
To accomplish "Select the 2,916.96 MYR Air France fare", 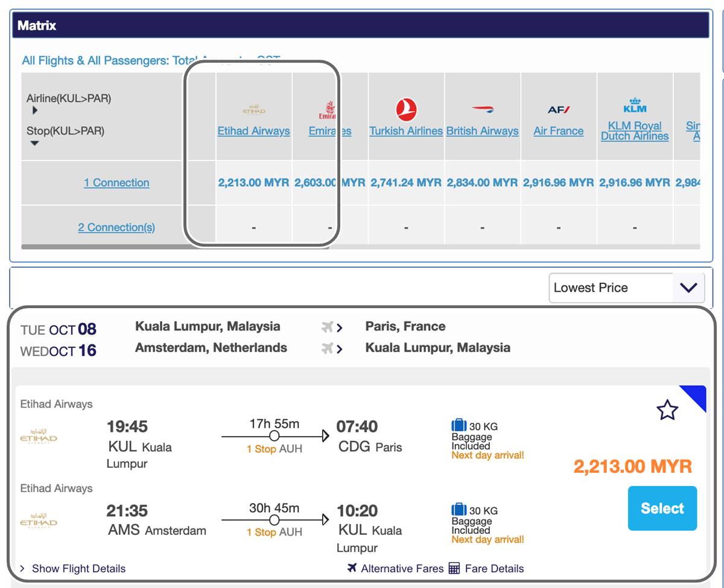I will [559, 183].
